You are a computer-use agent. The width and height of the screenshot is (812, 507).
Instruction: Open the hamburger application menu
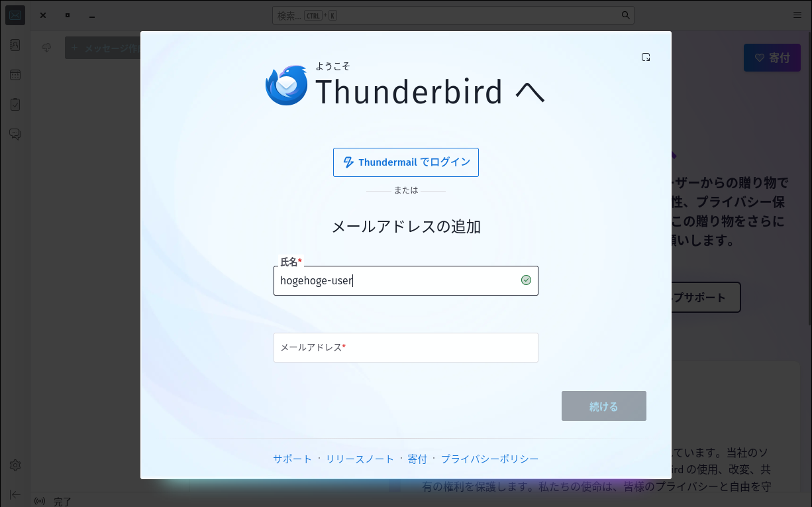(x=797, y=15)
